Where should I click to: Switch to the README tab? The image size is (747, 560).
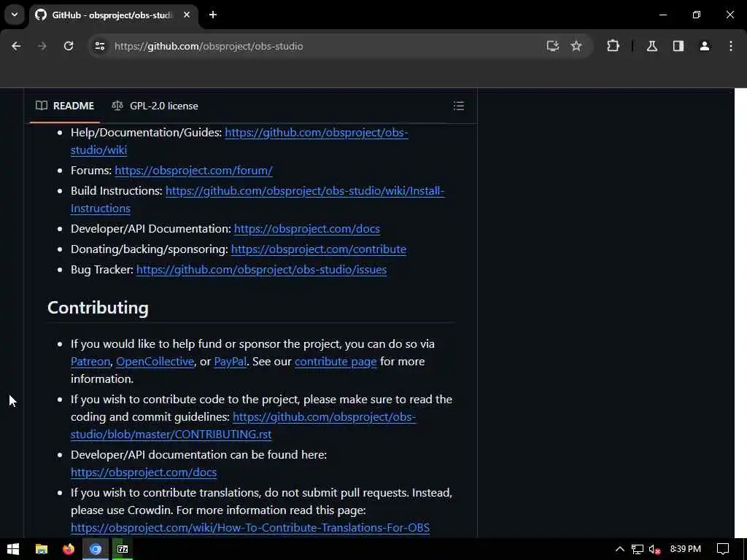coord(65,106)
